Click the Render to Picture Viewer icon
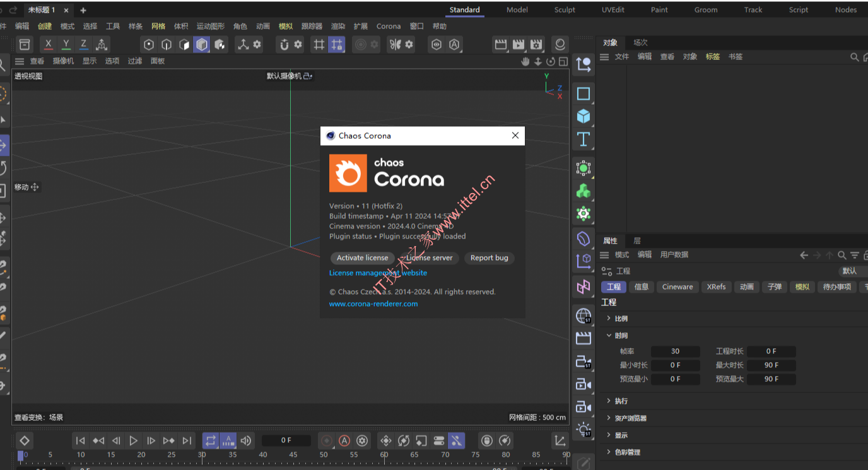The image size is (868, 470). click(x=519, y=44)
